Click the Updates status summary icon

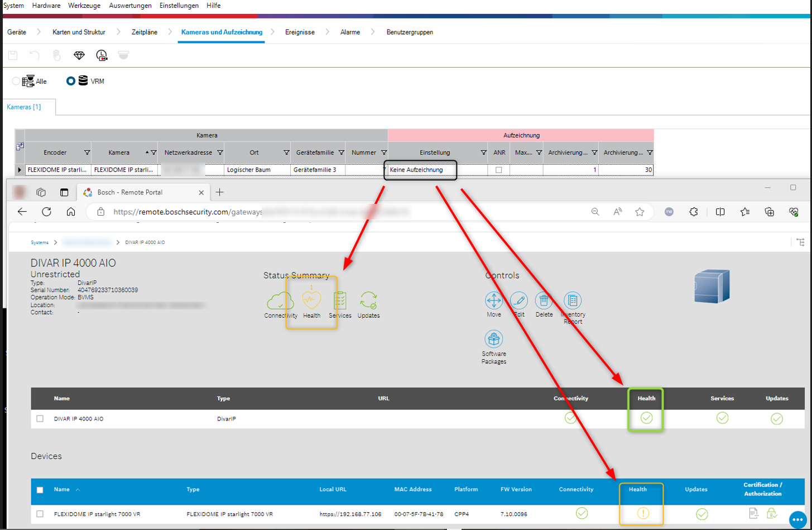(x=368, y=301)
